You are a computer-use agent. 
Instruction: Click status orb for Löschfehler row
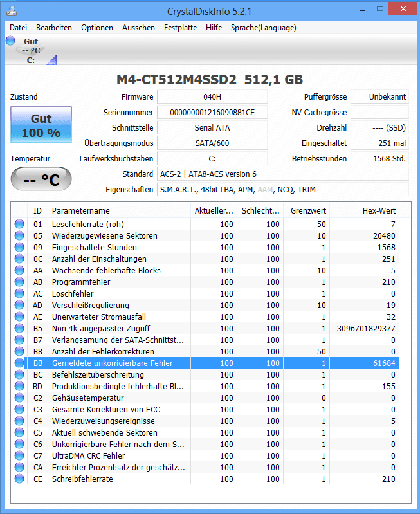pos(19,293)
